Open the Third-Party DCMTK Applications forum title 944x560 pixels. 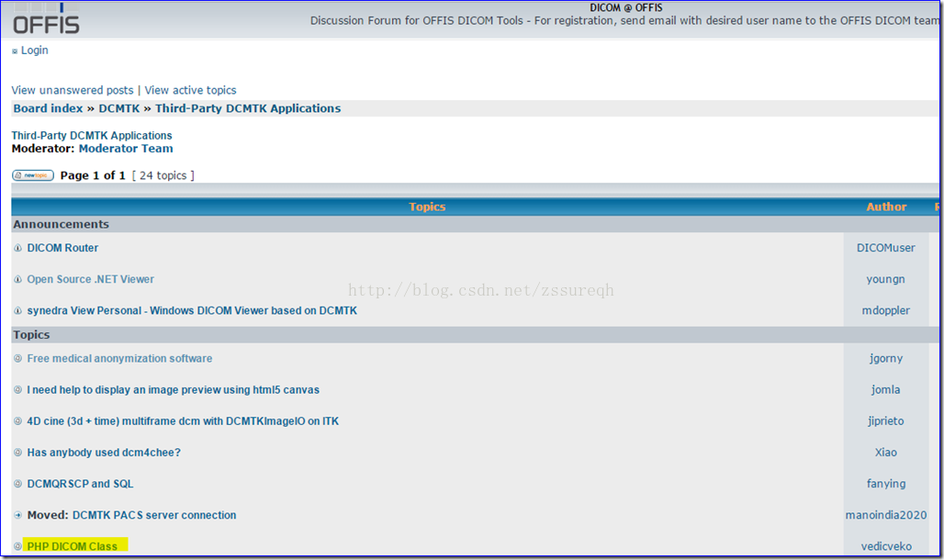point(92,136)
